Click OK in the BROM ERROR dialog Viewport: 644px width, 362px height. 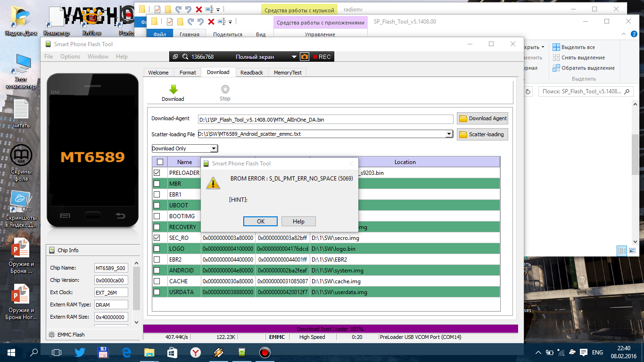[261, 222]
